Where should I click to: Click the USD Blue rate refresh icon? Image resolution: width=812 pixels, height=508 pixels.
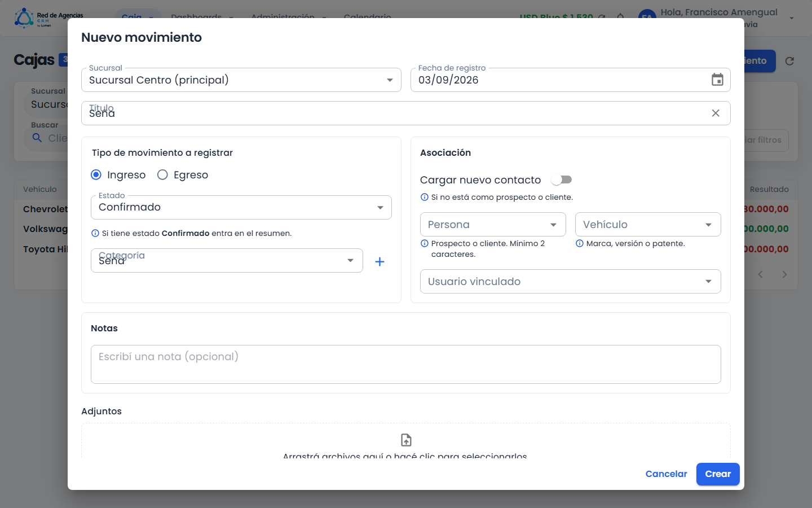click(x=602, y=16)
